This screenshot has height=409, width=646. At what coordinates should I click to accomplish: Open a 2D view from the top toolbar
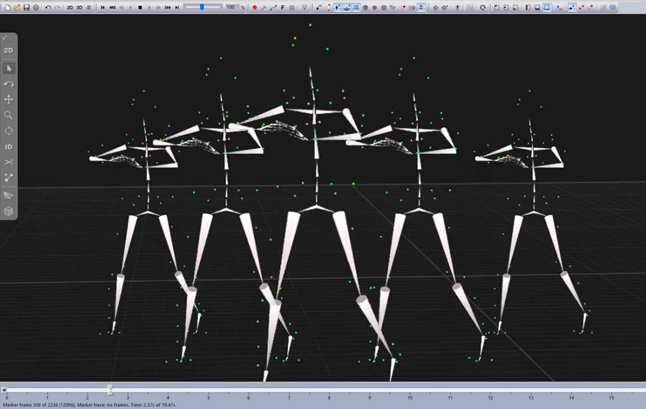point(70,7)
